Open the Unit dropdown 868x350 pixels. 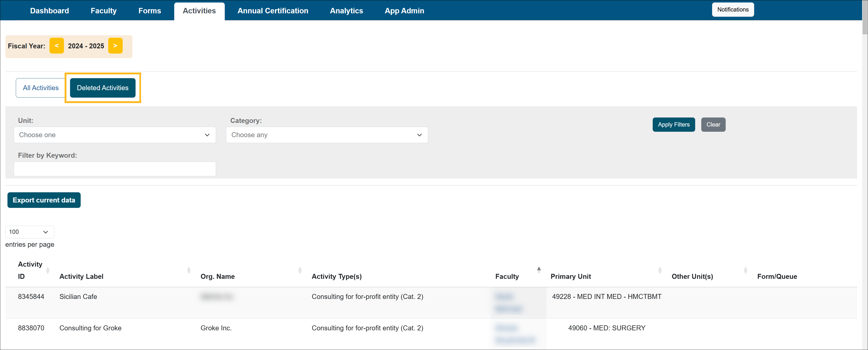[x=115, y=135]
